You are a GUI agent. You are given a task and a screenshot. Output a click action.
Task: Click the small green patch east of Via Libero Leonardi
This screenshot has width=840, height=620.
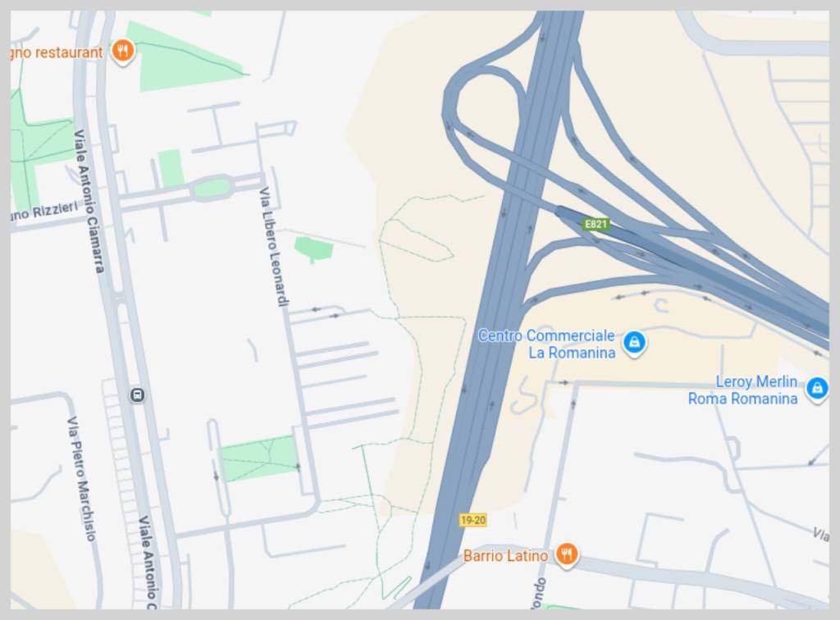(x=314, y=248)
